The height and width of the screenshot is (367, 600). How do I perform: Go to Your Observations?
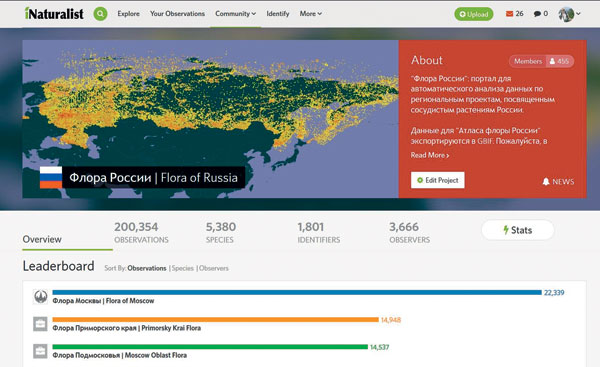click(177, 14)
